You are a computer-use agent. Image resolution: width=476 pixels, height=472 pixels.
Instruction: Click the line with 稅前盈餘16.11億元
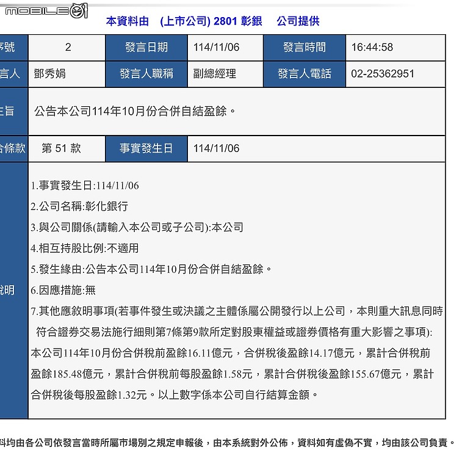[231, 354]
